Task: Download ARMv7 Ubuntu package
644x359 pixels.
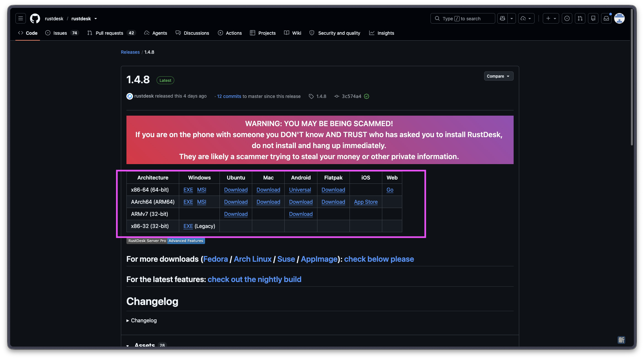Action: 236,214
